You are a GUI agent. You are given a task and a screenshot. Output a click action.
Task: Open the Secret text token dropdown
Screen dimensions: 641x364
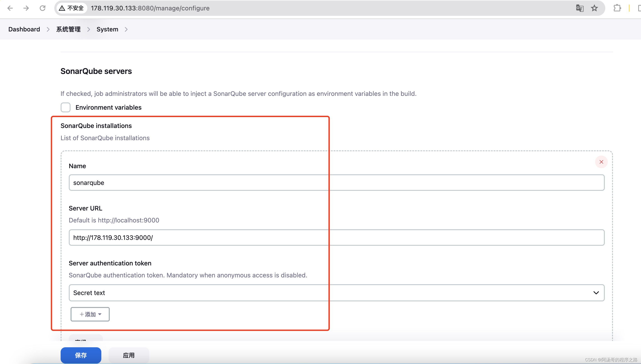tap(337, 293)
